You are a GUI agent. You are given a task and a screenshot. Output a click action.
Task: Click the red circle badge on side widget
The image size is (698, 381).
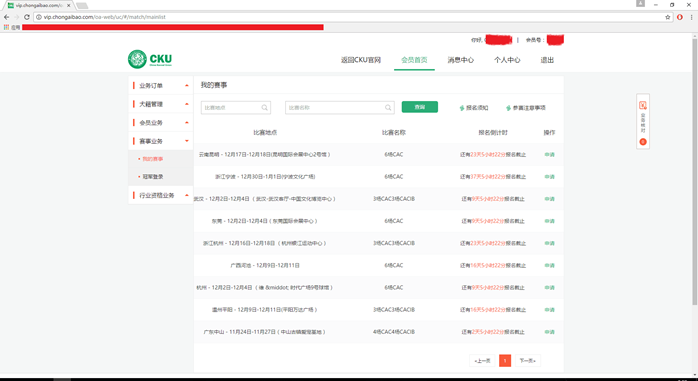643,142
